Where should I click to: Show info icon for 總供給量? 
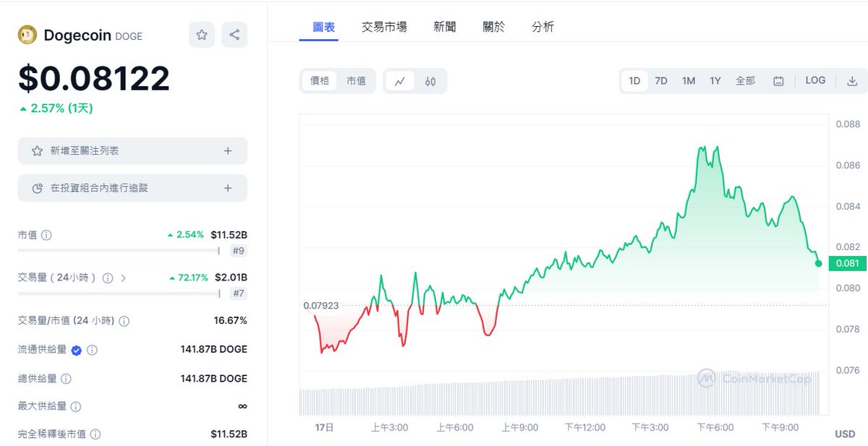point(66,379)
